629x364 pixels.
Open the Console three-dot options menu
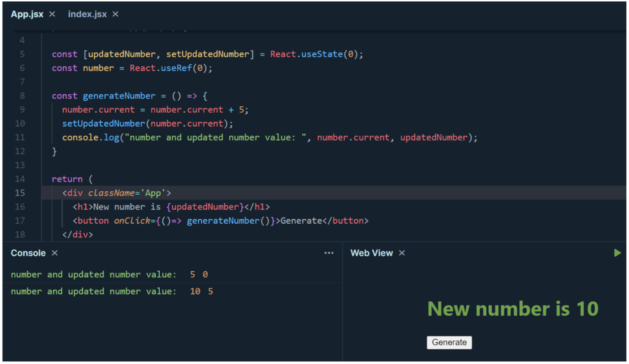point(329,253)
